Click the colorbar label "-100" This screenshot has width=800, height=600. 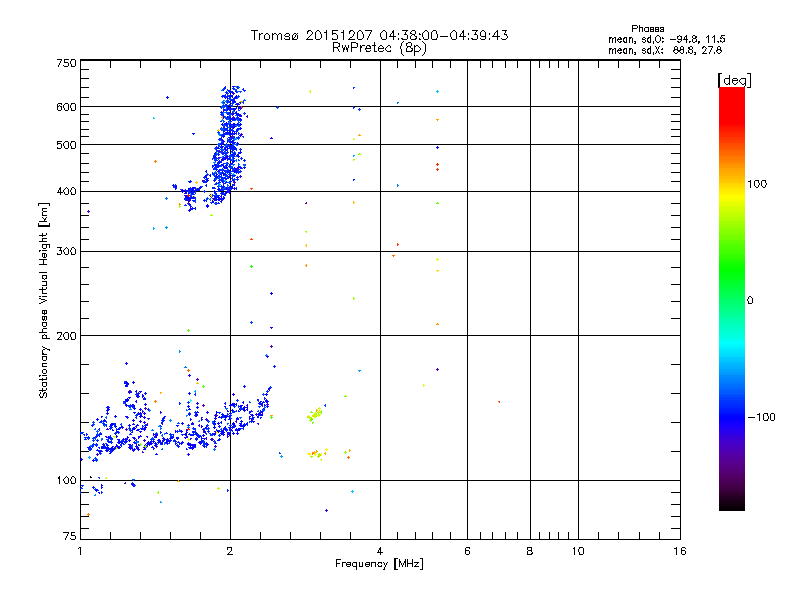tap(761, 417)
